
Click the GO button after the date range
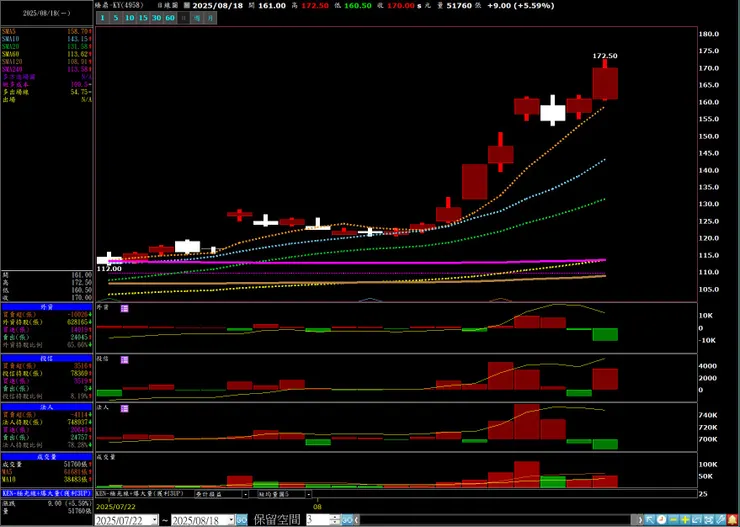click(241, 520)
